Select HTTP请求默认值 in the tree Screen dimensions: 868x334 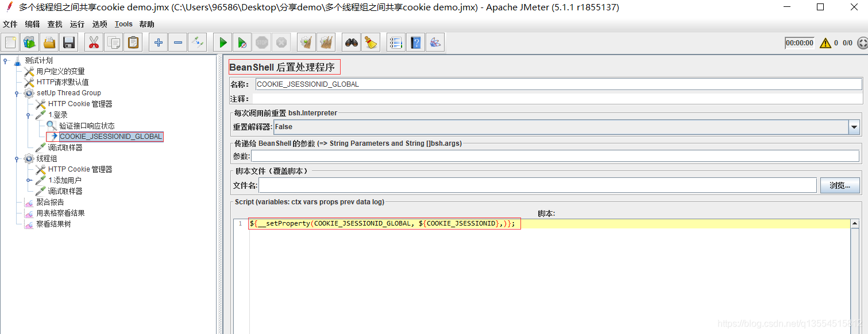(x=63, y=82)
